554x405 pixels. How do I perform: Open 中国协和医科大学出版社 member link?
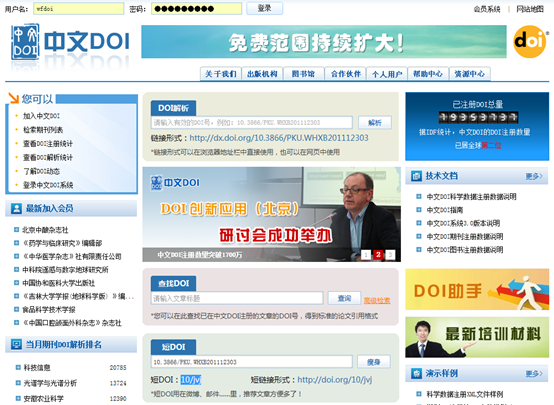pyautogui.click(x=59, y=283)
